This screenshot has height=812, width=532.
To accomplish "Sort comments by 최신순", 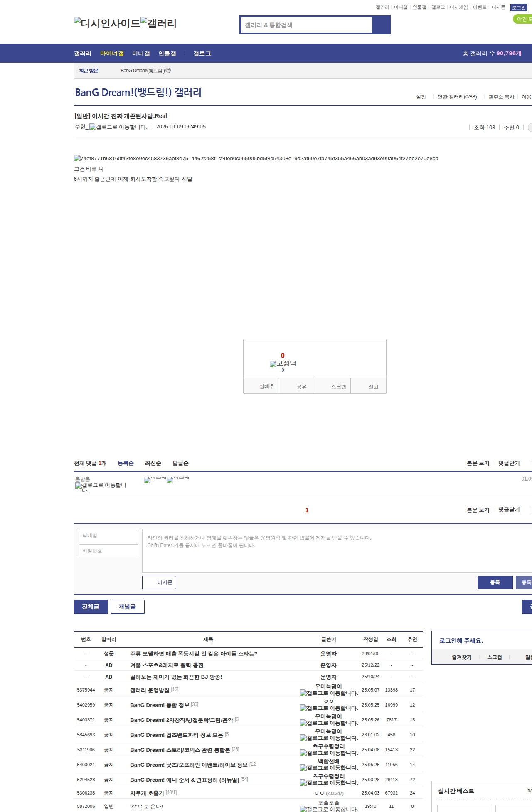I will tap(153, 463).
